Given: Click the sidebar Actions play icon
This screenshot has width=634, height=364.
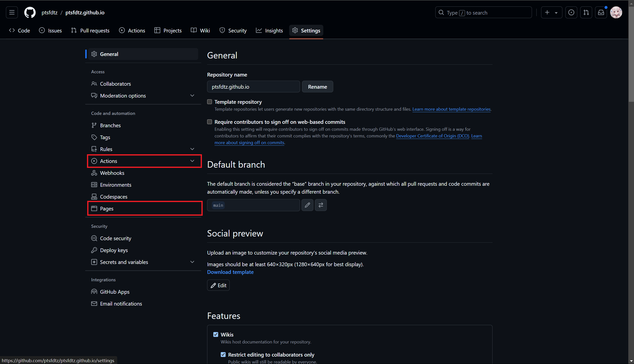Looking at the screenshot, I should [94, 161].
